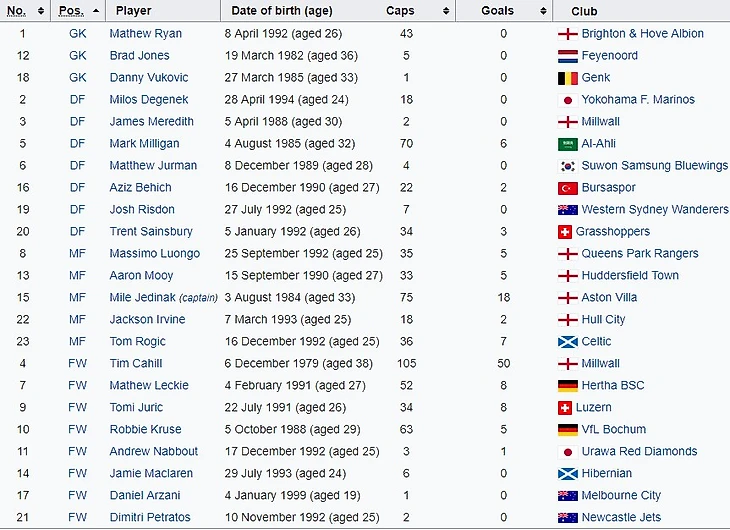Image resolution: width=730 pixels, height=530 pixels.
Task: Click the Saudi Arabia flag beside Al-Ahli
Action: point(567,144)
